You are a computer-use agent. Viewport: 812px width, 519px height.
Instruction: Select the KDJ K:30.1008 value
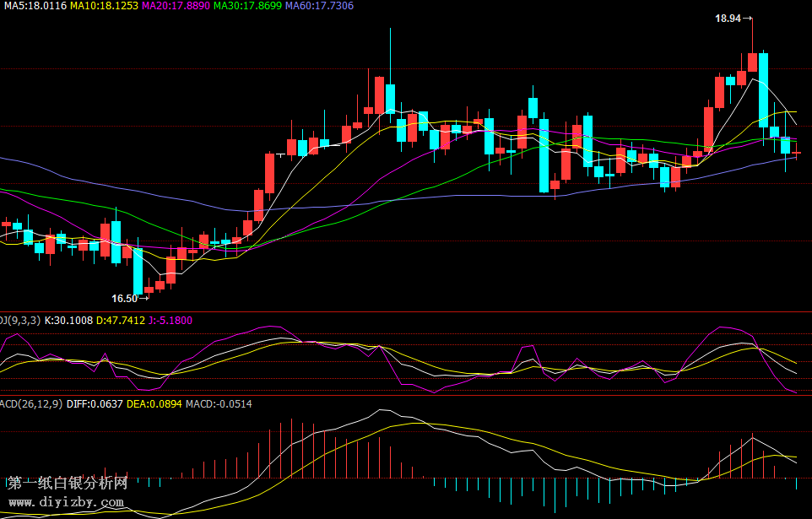(68, 321)
